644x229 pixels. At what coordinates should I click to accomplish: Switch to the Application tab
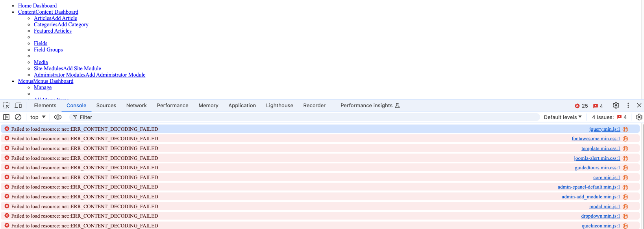[242, 105]
